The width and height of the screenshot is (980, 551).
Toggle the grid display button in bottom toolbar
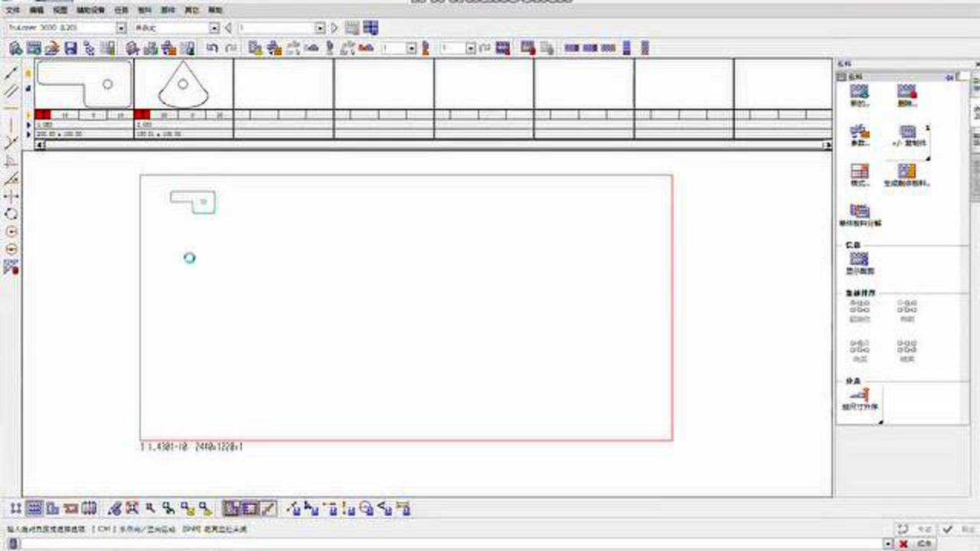[34, 508]
